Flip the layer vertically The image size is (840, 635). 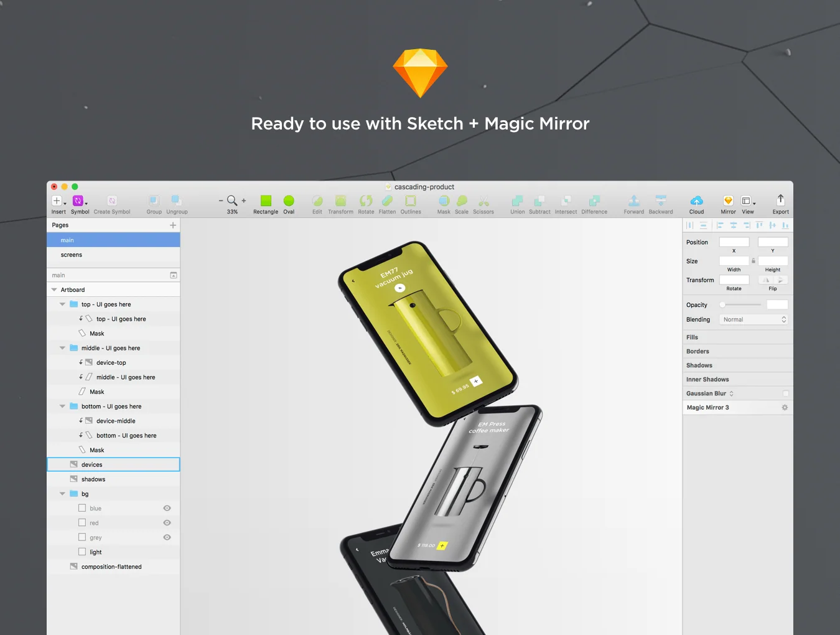(781, 280)
